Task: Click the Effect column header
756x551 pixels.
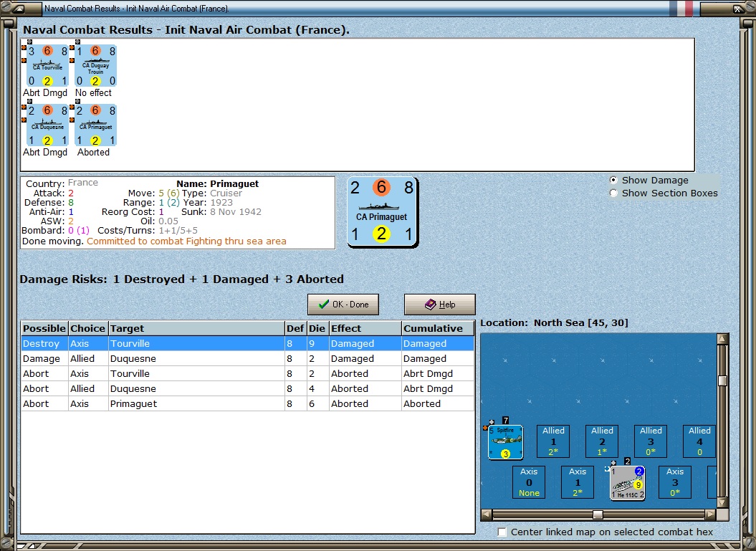Action: pos(365,328)
